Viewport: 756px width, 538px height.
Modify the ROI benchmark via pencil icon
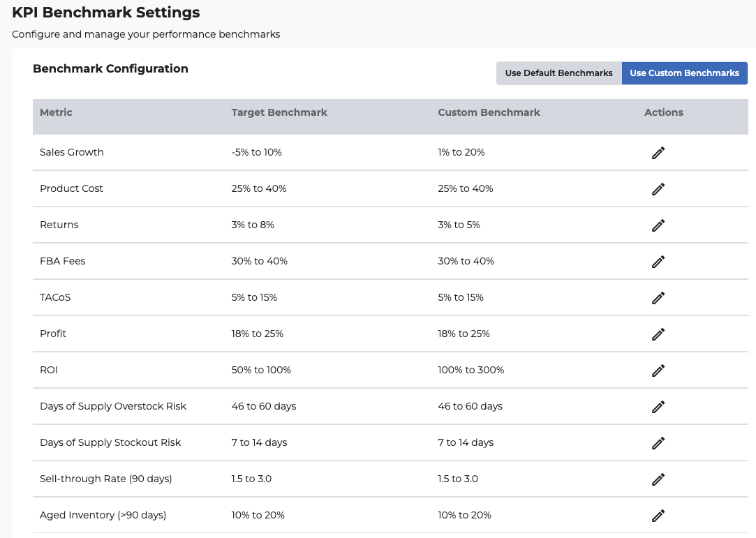coord(658,371)
